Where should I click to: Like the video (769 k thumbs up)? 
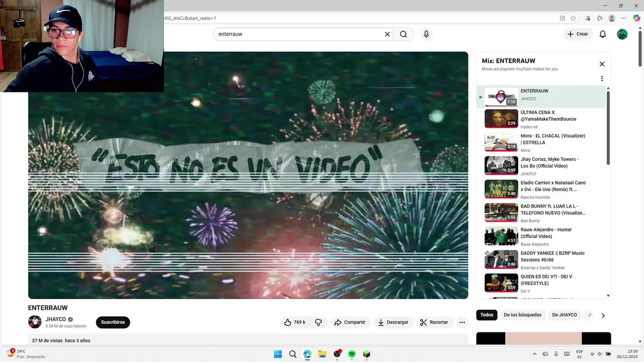tap(295, 322)
